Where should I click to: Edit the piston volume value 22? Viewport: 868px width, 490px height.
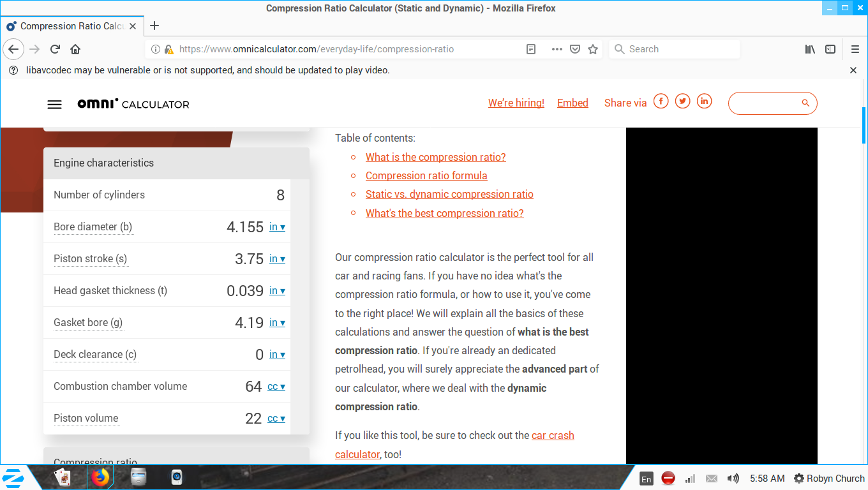point(253,419)
